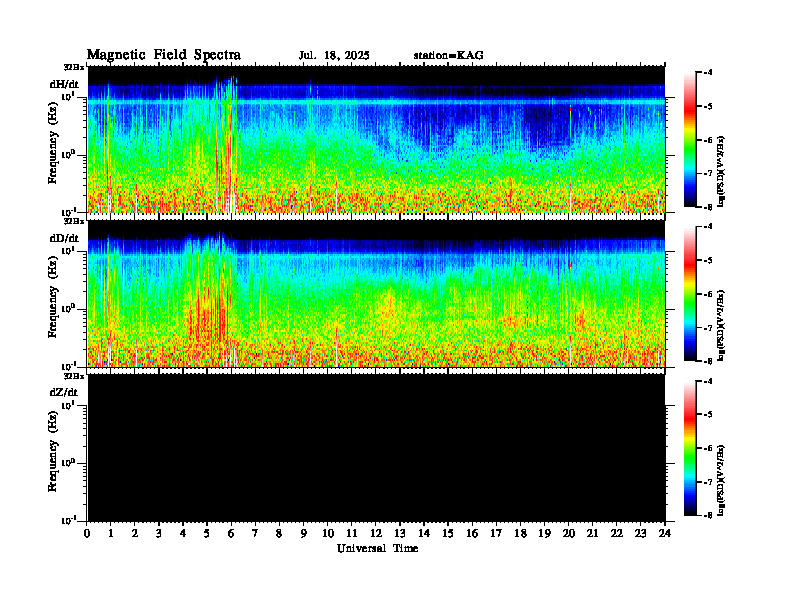Click the 10^0 frequency tick of dD/dt panel
Screen dimensions: 792x612
point(68,308)
